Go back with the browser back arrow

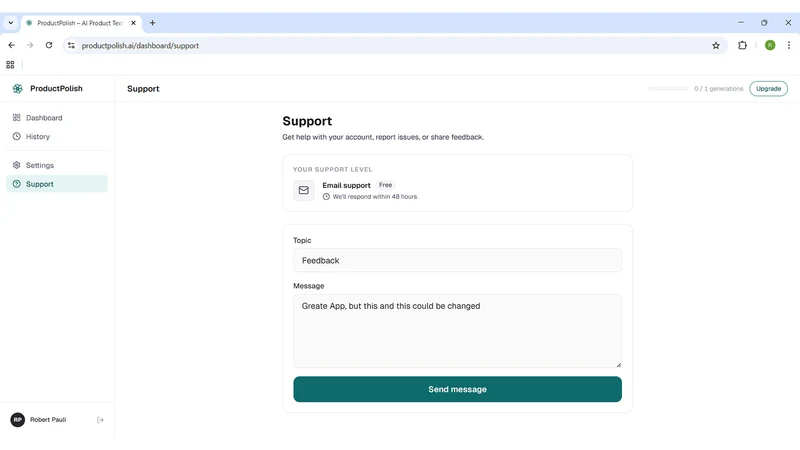[11, 45]
